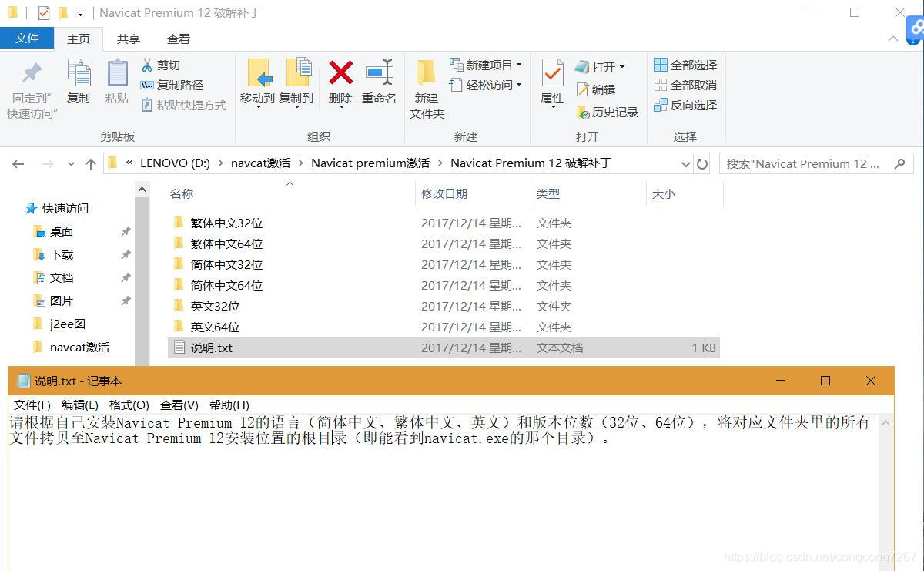Open Notepad Help menu
Viewport: 924px width, 571px height.
click(x=229, y=405)
